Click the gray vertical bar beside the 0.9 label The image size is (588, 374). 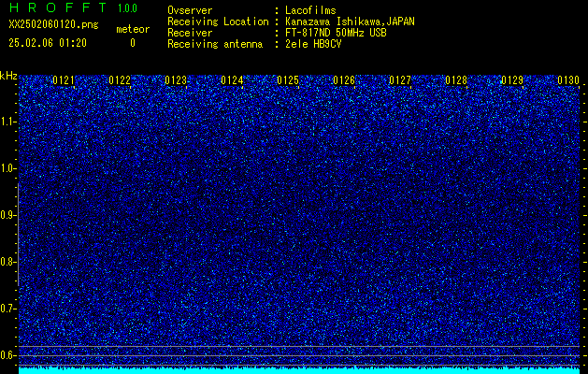[x=18, y=235]
